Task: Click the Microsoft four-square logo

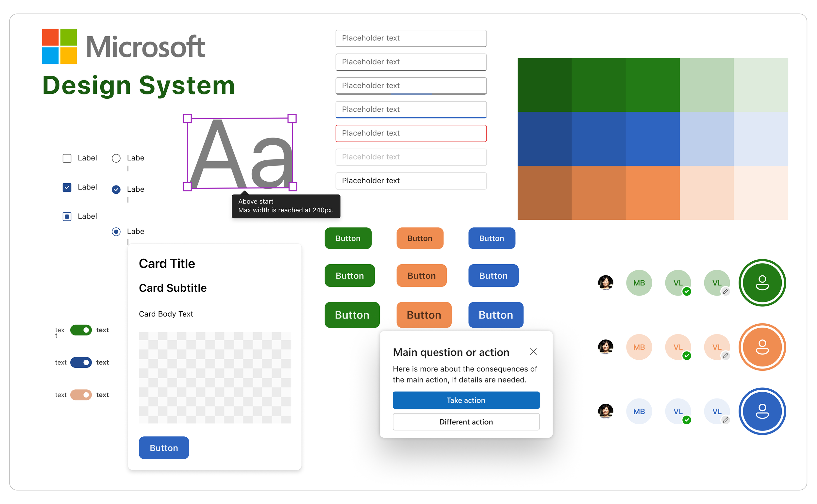Action: pyautogui.click(x=59, y=46)
